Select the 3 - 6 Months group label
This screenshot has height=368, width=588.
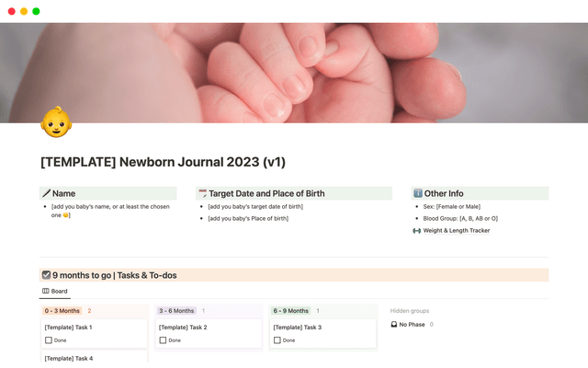coord(176,311)
